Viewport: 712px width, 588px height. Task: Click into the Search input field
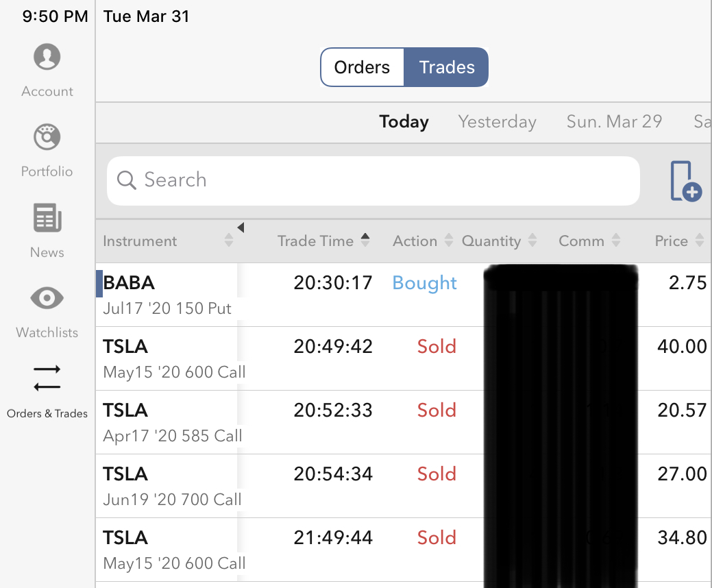coord(384,180)
